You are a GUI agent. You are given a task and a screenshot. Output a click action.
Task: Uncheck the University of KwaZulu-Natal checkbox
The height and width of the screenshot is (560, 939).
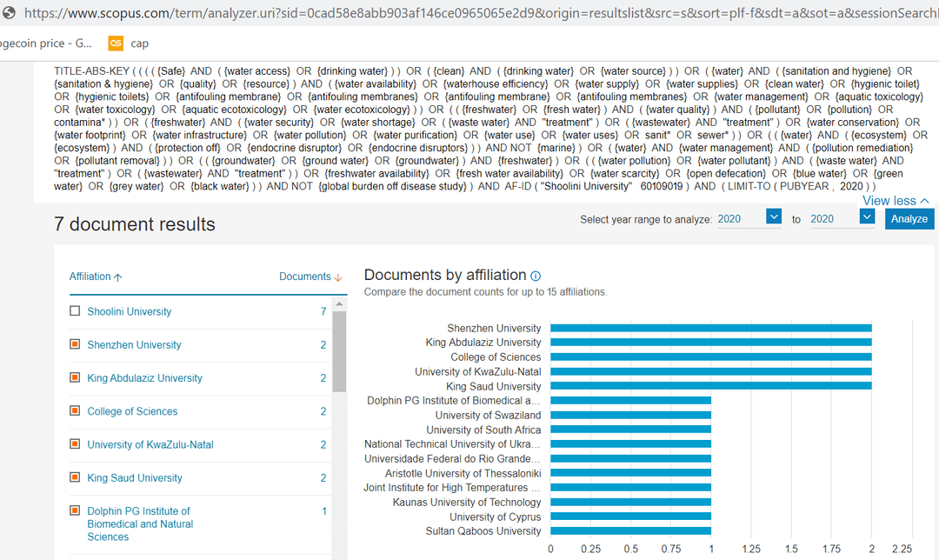[x=75, y=443]
